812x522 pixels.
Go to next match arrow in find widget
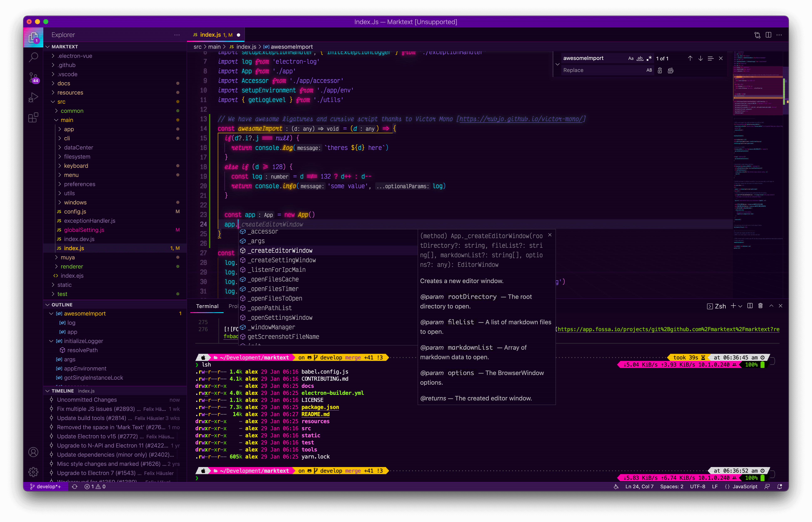(700, 58)
